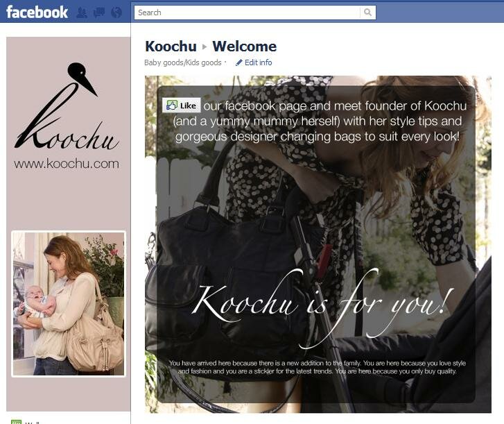Open the www.koochu.com website text
The width and height of the screenshot is (504, 424).
[x=67, y=164]
